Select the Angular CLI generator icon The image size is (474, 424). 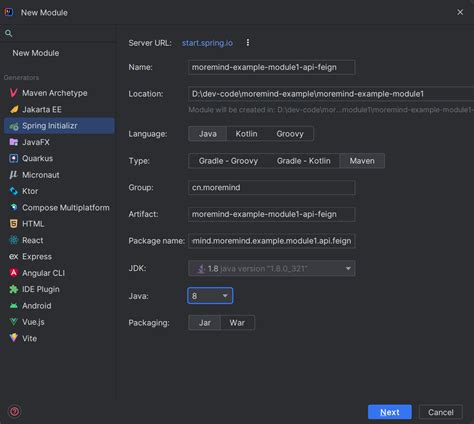[x=13, y=273]
